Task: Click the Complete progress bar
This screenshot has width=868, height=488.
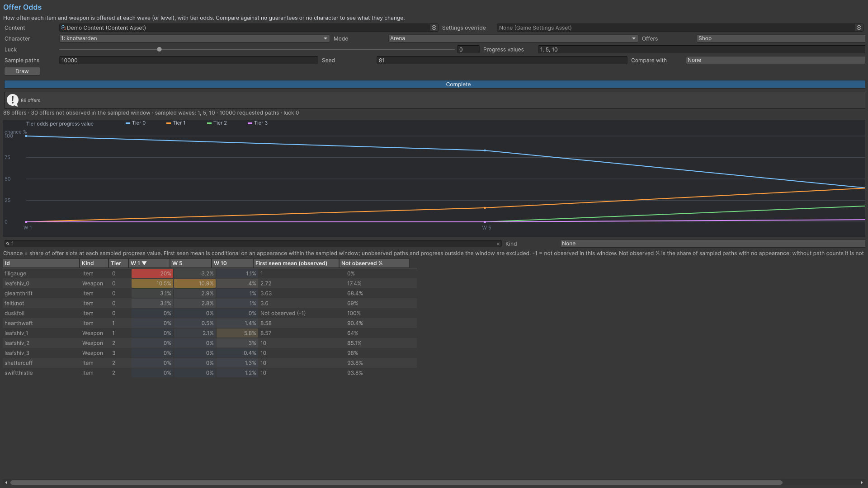Action: click(434, 84)
